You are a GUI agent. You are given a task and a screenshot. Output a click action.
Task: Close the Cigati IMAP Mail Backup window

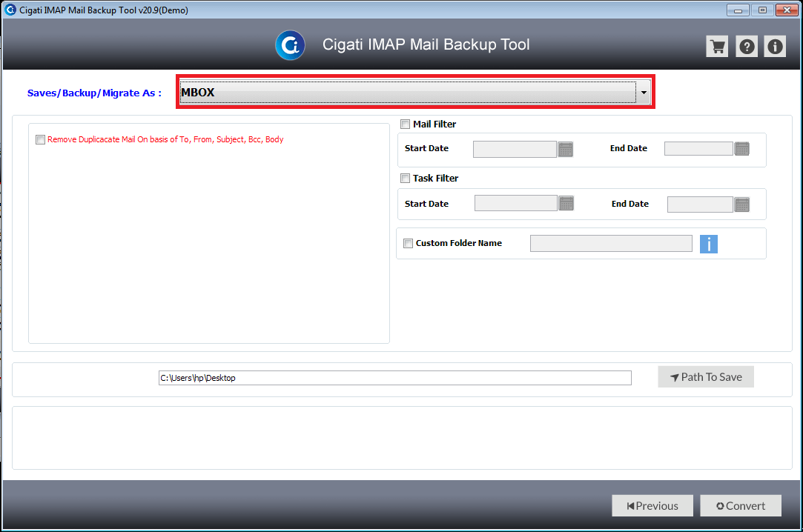pos(787,10)
